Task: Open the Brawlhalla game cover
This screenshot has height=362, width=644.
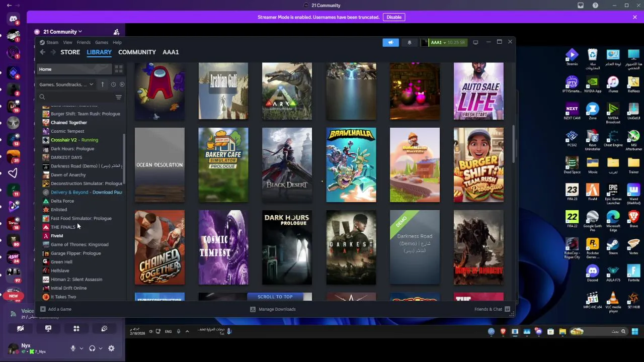Action: [x=351, y=165]
